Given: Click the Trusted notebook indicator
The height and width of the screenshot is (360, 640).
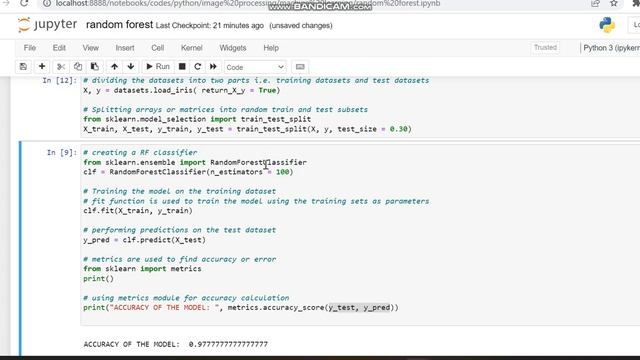Looking at the screenshot, I should click(x=545, y=48).
